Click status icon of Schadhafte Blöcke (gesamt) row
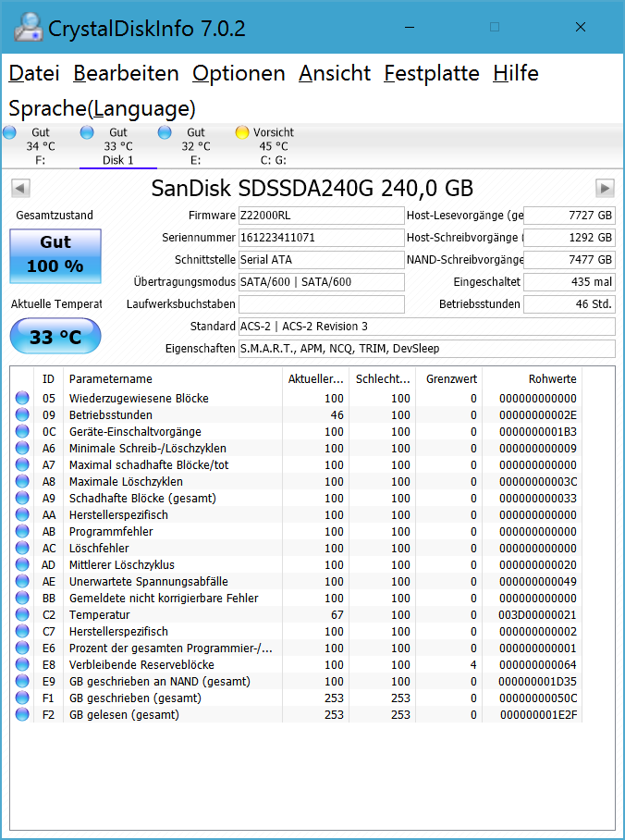The image size is (625, 840). (x=22, y=498)
